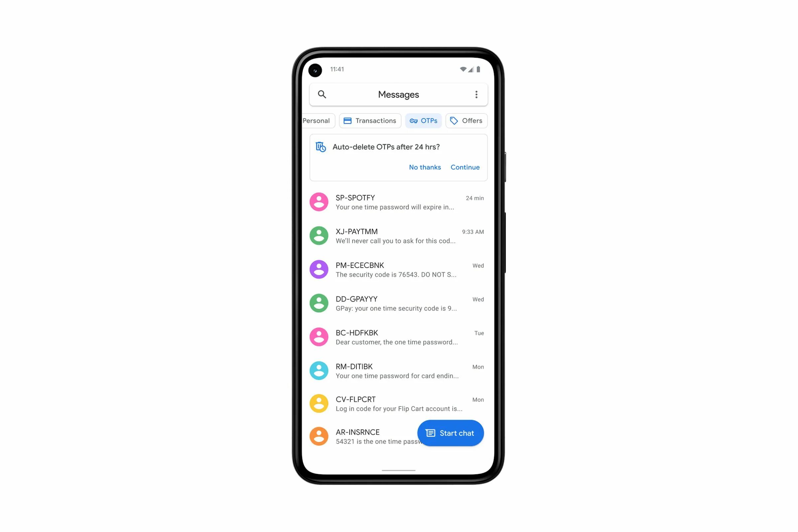Image resolution: width=798 pixels, height=532 pixels.
Task: Click Continue on auto-delete OTPs prompt
Action: [x=465, y=167]
